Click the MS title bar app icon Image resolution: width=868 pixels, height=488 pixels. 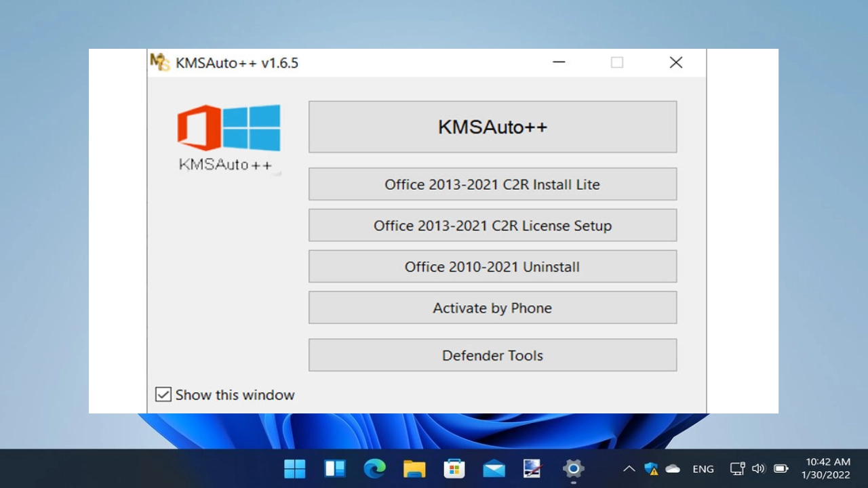pos(159,62)
